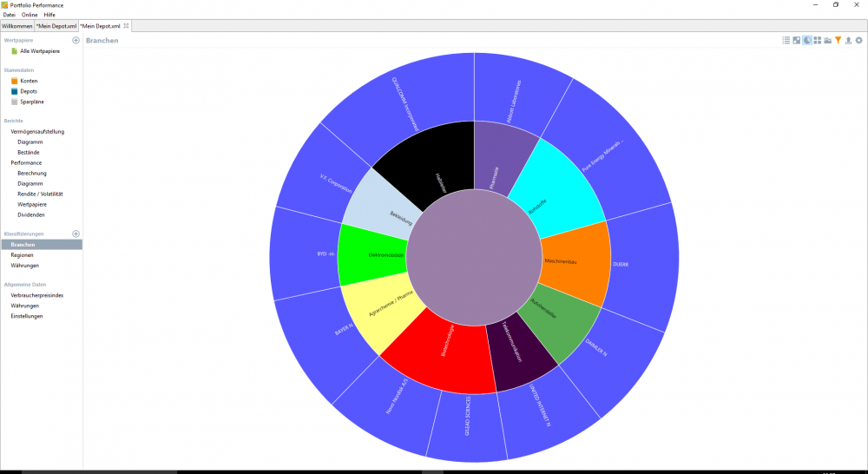Open Diagramm under Performance
868x474 pixels.
click(x=30, y=184)
